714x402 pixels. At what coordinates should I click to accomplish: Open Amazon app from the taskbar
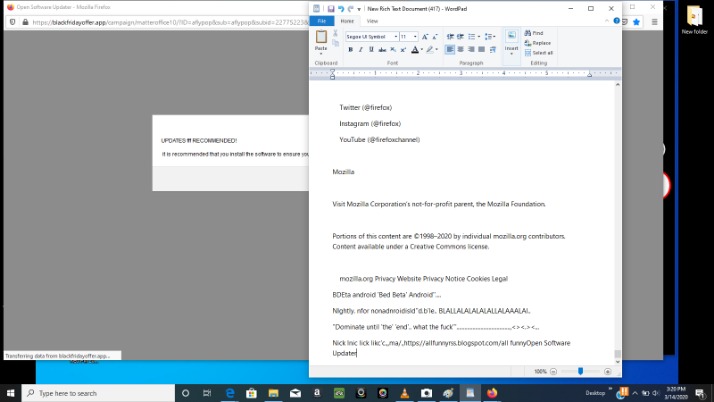[317, 393]
